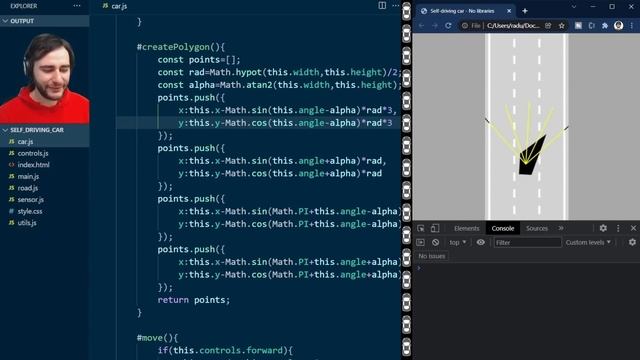Reload the browser page
Image resolution: width=640 pixels, height=360 pixels.
[448, 26]
